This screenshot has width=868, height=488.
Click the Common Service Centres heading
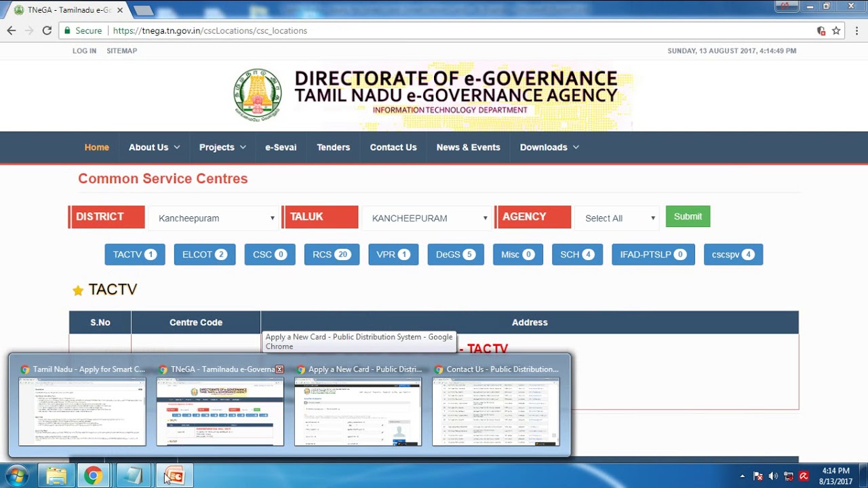tap(163, 179)
